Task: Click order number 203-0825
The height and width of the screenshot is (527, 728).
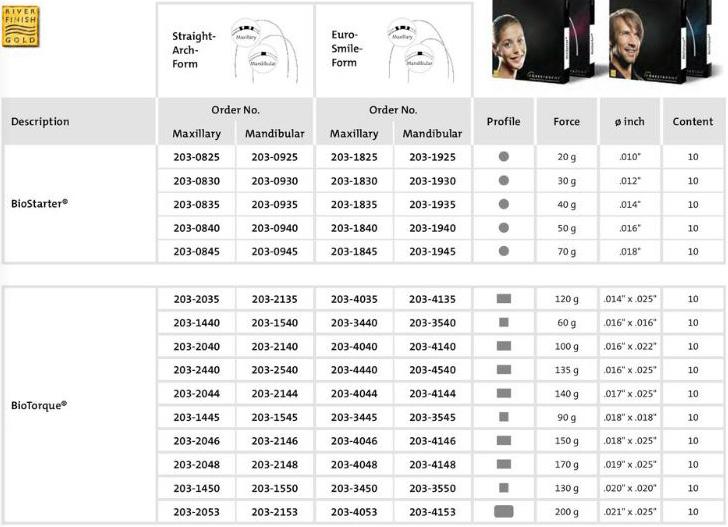Action: pyautogui.click(x=196, y=157)
